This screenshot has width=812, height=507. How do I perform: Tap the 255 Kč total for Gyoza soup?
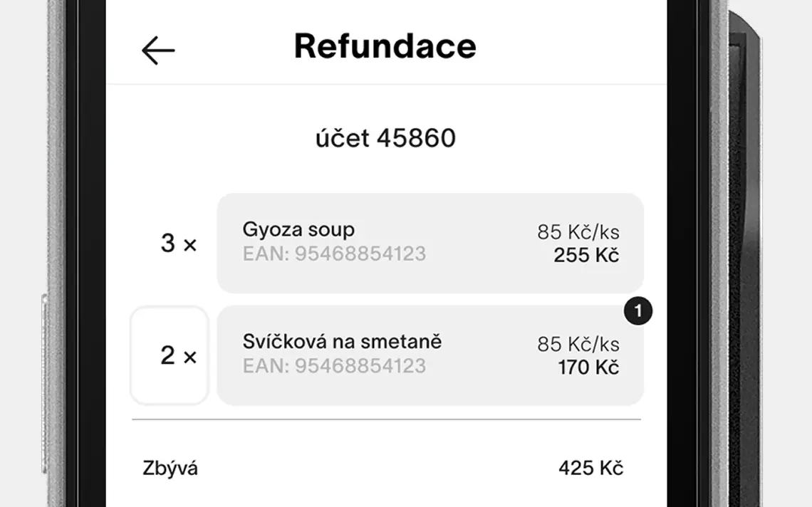[x=586, y=255]
